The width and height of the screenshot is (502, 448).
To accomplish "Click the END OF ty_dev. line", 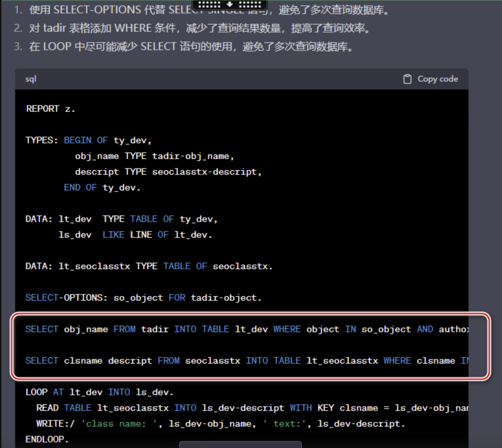I will point(102,188).
